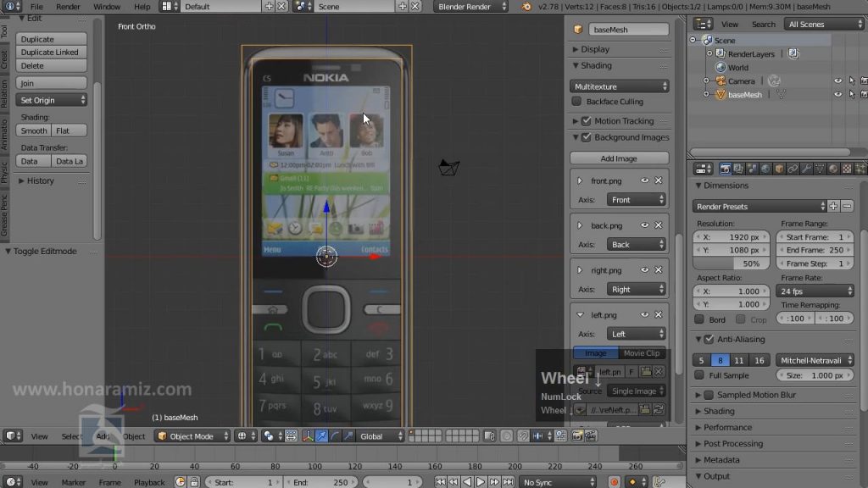Enable Sampled Motion Blur checkbox
This screenshot has height=488, width=868.
[x=709, y=395]
